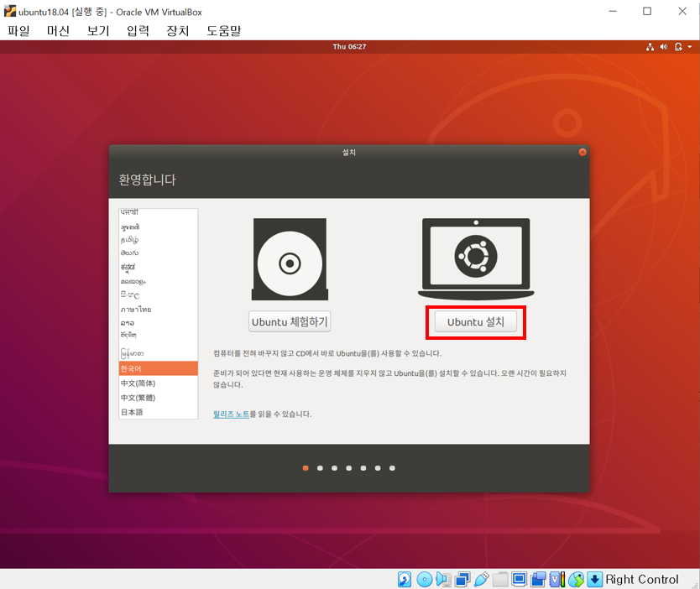Image resolution: width=700 pixels, height=589 pixels.
Task: Select ગુજરાતી in language list
Action: coord(159,227)
